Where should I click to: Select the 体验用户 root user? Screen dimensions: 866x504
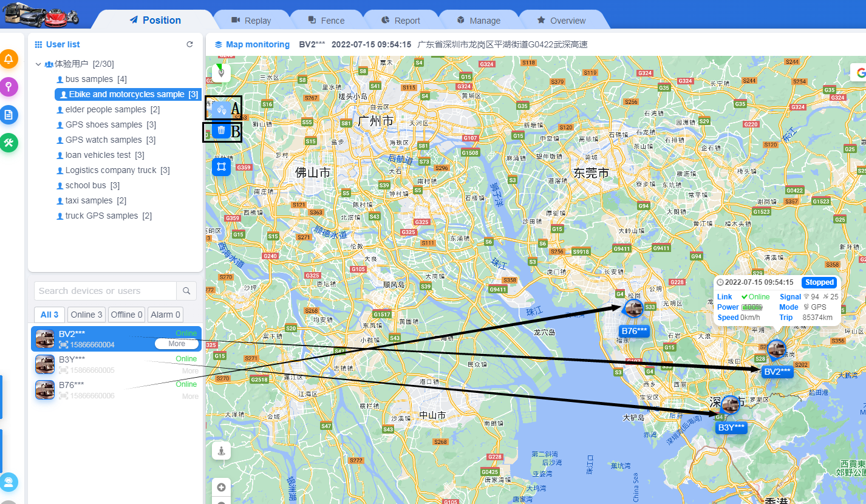pyautogui.click(x=79, y=64)
